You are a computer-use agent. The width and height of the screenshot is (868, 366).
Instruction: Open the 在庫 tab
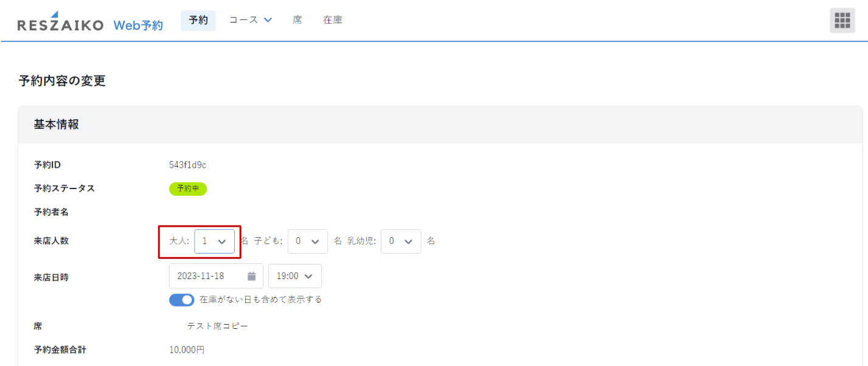(333, 20)
